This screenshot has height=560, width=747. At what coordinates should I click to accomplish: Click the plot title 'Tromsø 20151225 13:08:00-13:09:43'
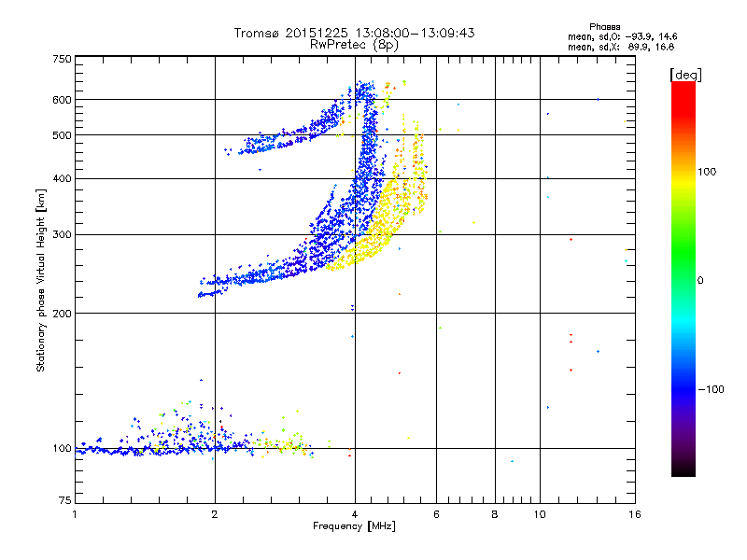(x=354, y=33)
